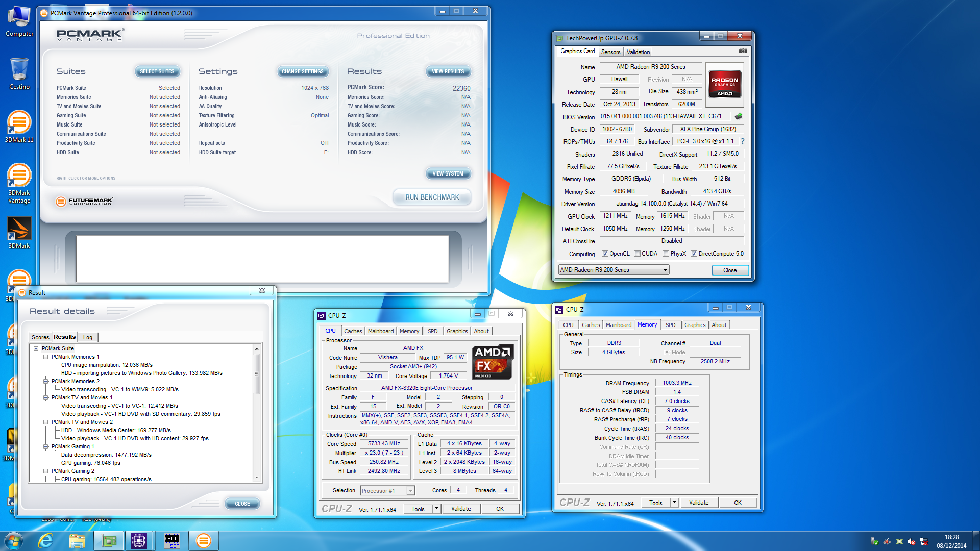
Task: Open the Tools dropdown arrow in CPU-Z CPU window
Action: click(436, 509)
